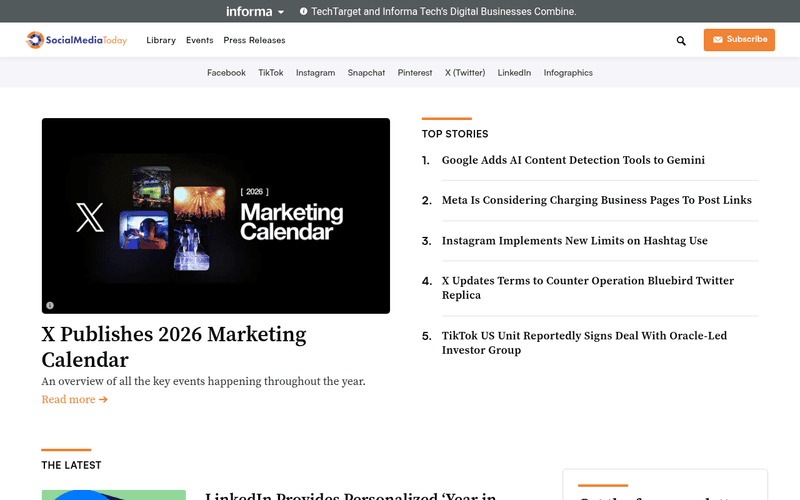This screenshot has height=500, width=800.
Task: Open the Library menu item
Action: pos(161,40)
